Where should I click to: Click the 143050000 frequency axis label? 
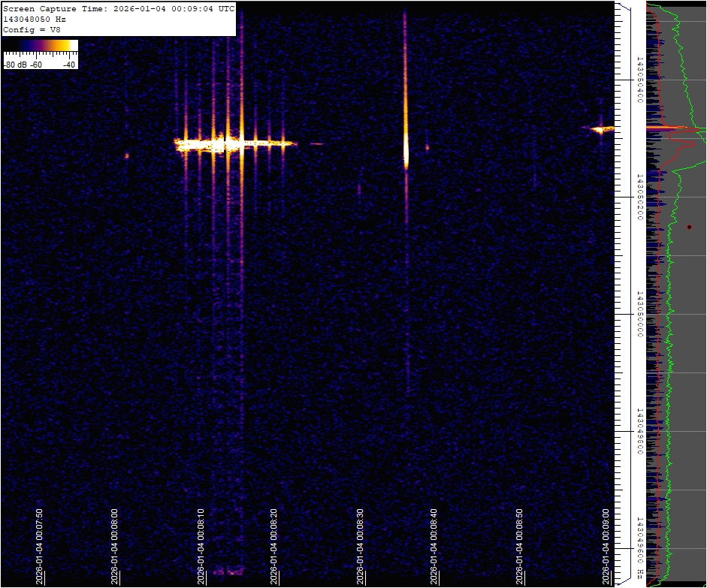tap(639, 313)
